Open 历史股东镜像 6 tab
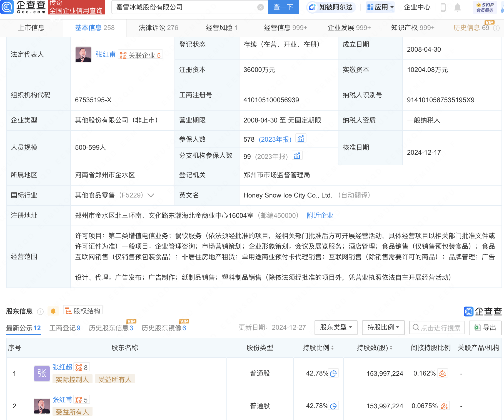Viewport: 504px width, 420px height. 164,328
